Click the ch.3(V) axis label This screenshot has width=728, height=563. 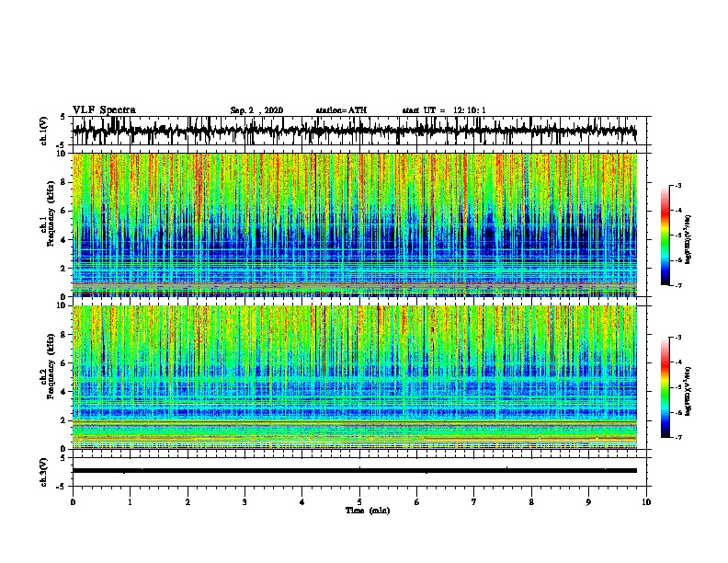coord(44,472)
